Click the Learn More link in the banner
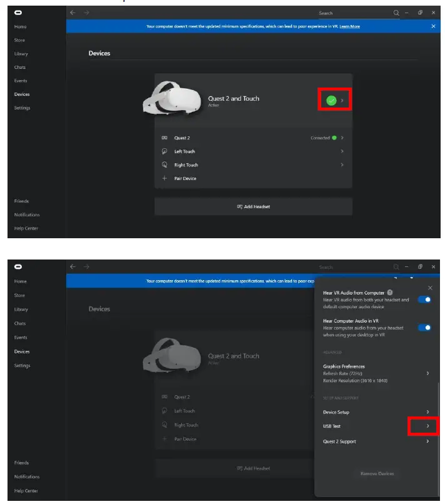This screenshot has height=504, width=445. tap(349, 26)
